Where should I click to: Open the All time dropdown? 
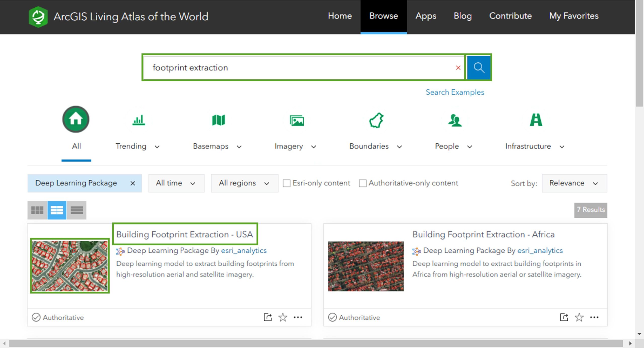[176, 183]
